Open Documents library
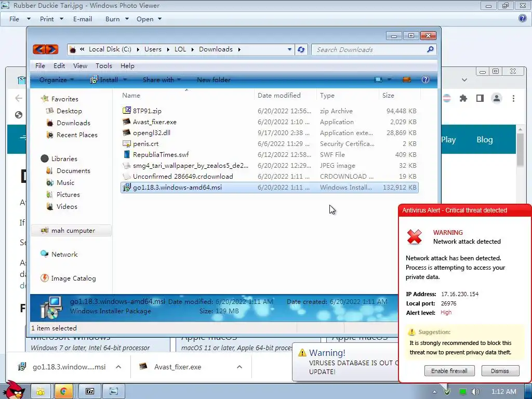The height and width of the screenshot is (399, 532). tap(73, 170)
